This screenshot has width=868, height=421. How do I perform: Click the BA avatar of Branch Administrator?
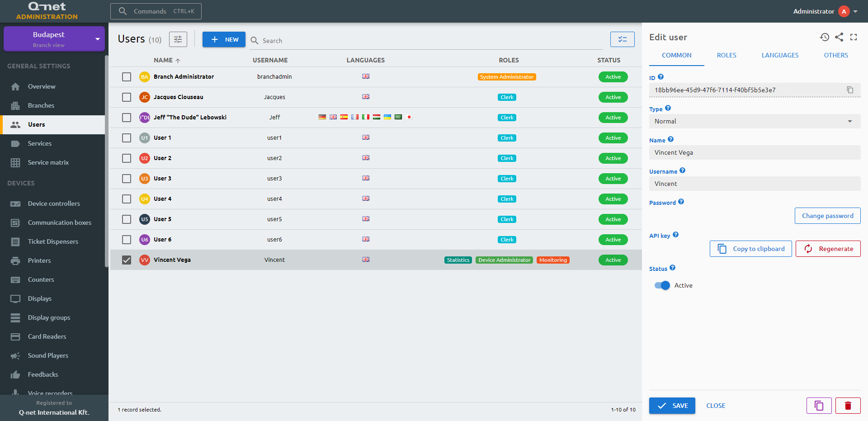click(145, 77)
